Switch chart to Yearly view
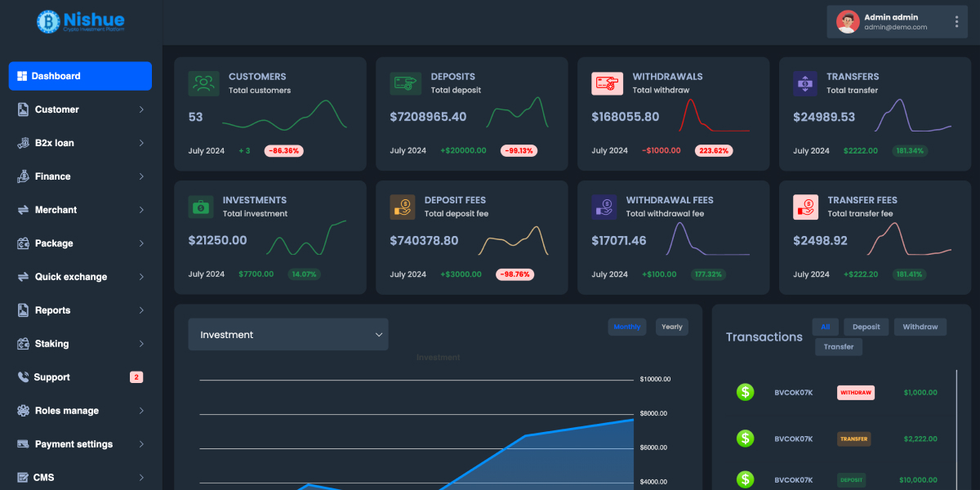 (671, 327)
